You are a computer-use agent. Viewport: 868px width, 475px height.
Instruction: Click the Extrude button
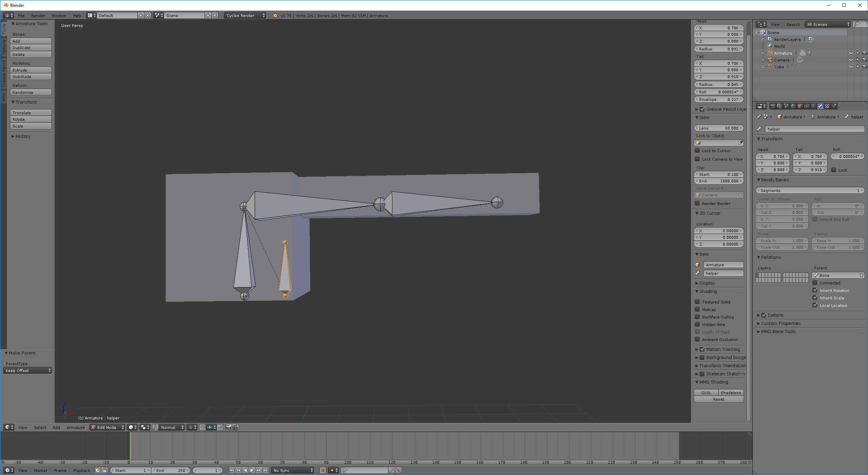tap(31, 70)
